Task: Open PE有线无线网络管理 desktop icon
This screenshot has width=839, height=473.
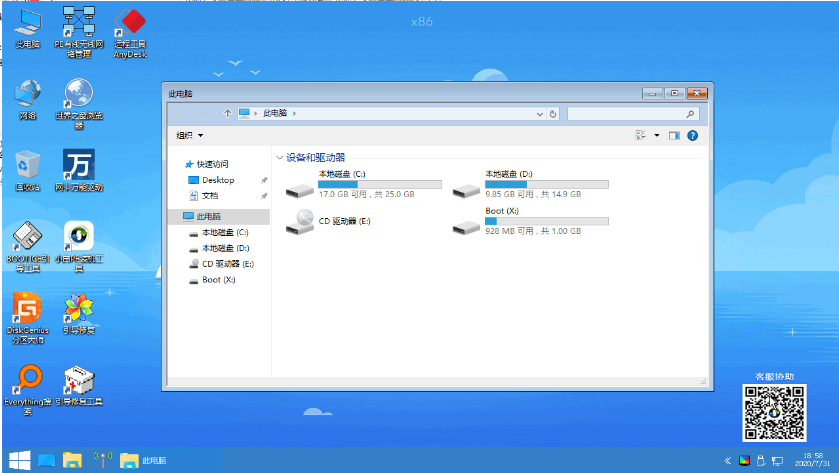Action: click(x=79, y=32)
